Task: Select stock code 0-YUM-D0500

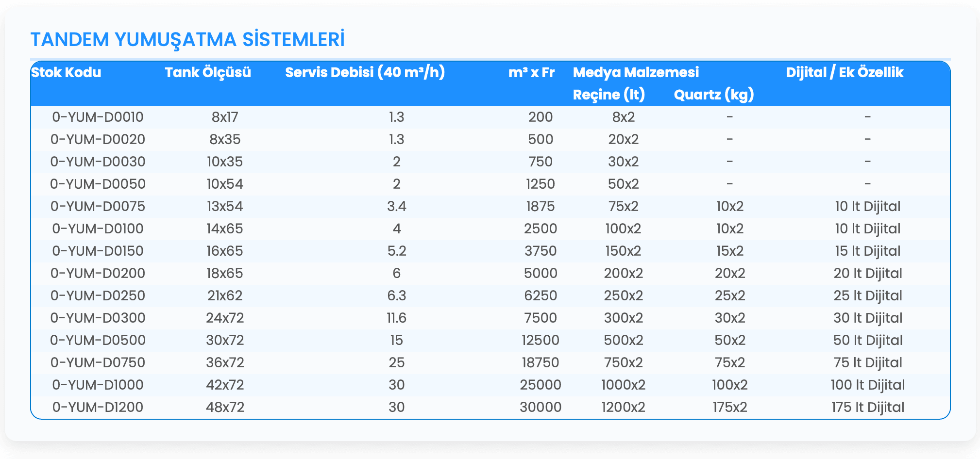Action: click(x=98, y=340)
